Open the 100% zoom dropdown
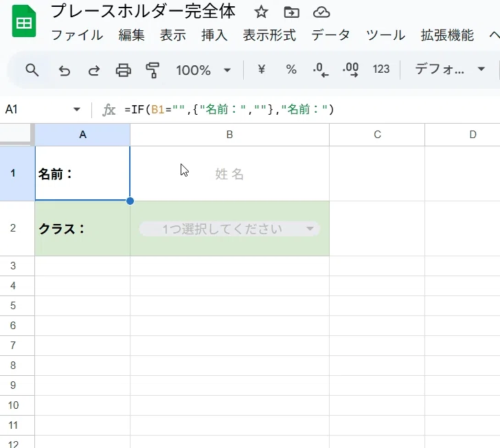The image size is (500, 448). pyautogui.click(x=203, y=70)
